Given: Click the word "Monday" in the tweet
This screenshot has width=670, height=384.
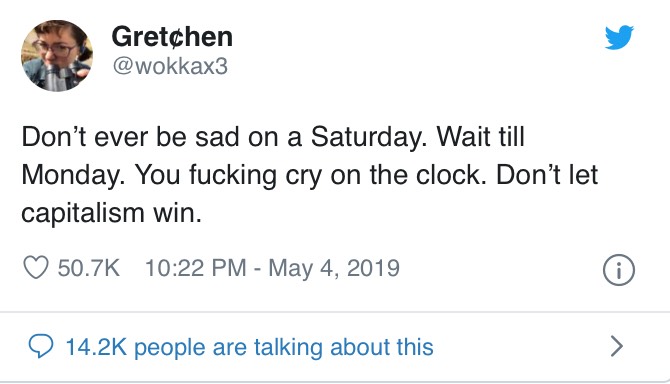Looking at the screenshot, I should [x=73, y=176].
